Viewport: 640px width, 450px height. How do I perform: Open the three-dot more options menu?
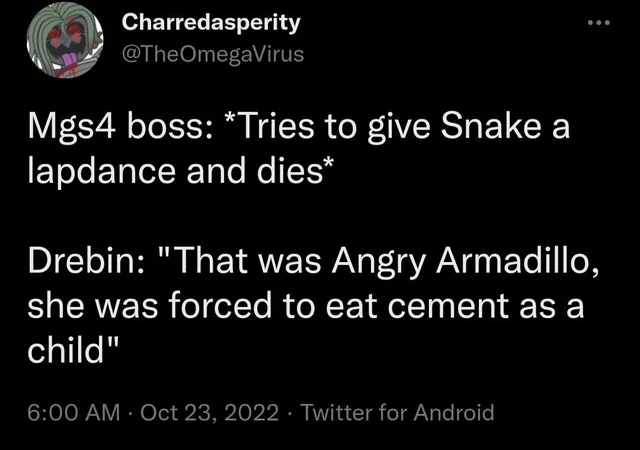coord(599,23)
